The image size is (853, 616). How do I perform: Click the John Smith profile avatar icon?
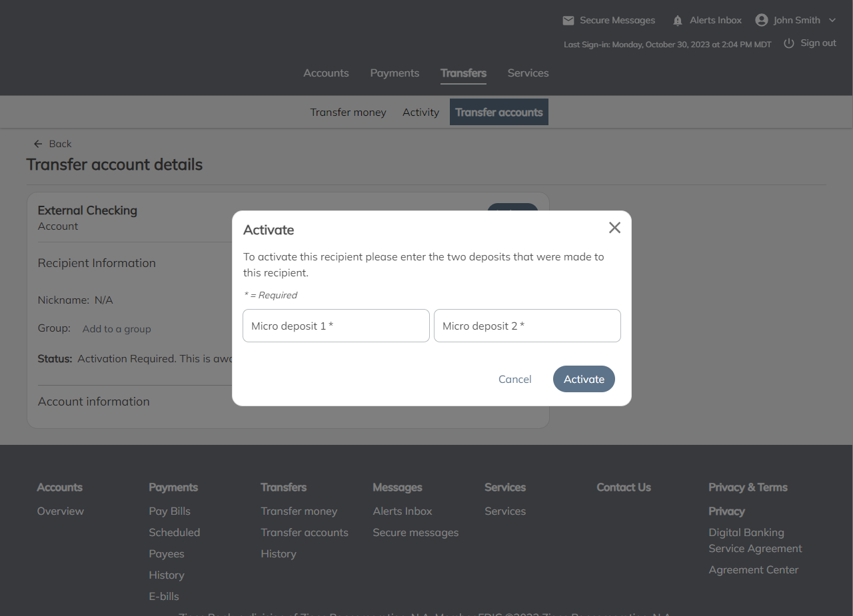coord(762,20)
